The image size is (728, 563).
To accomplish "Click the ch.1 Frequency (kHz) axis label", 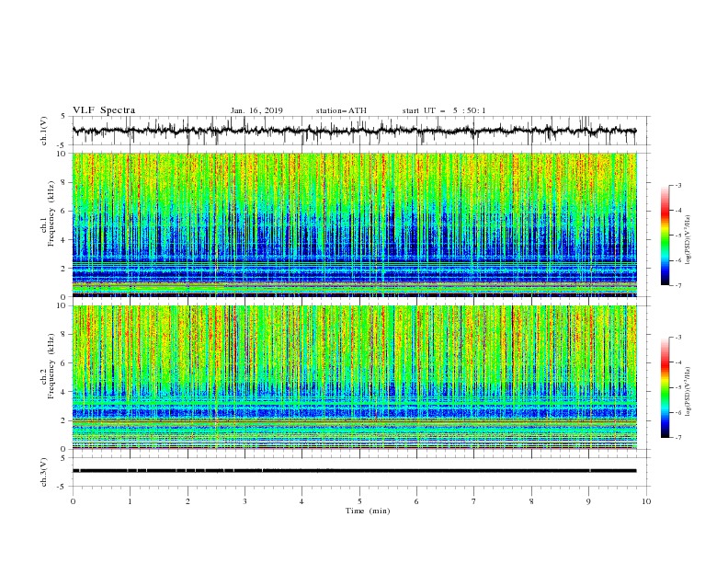I will 48,213.
